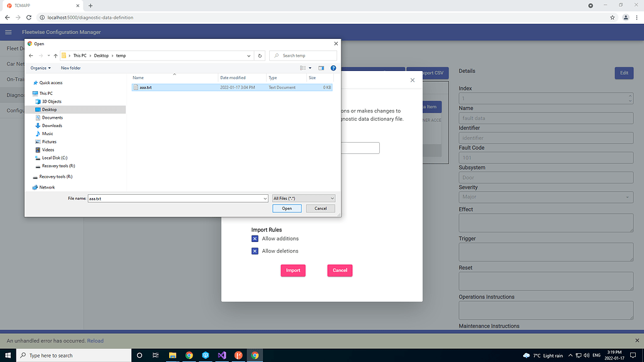Screen dimensions: 644x362
Task: Click the back arrow in the Open dialog
Action: coord(30,55)
